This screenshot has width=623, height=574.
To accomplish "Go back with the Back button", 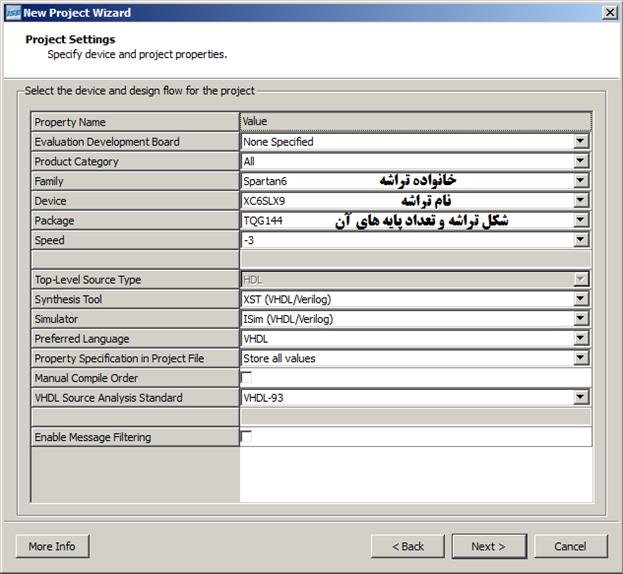I will (x=408, y=546).
